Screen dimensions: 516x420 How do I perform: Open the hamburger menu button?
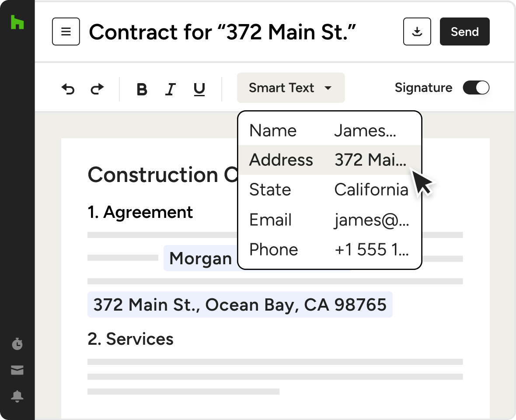66,31
